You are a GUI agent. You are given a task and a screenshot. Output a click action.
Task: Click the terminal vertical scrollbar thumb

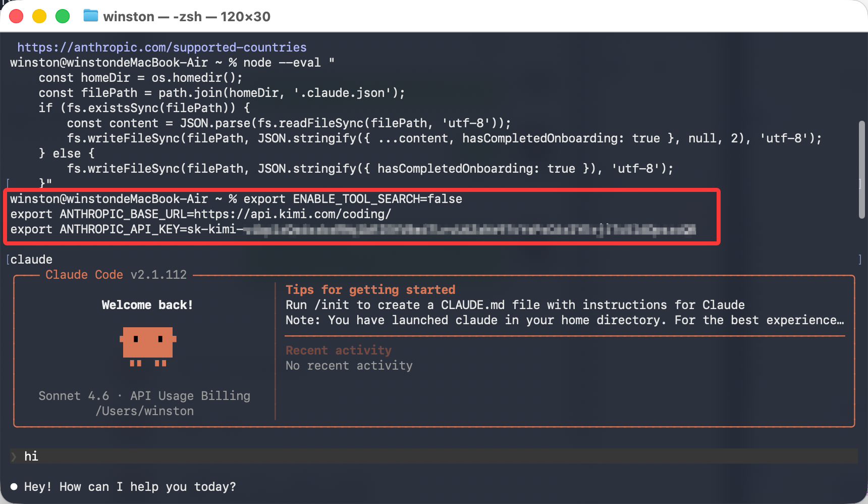click(862, 170)
